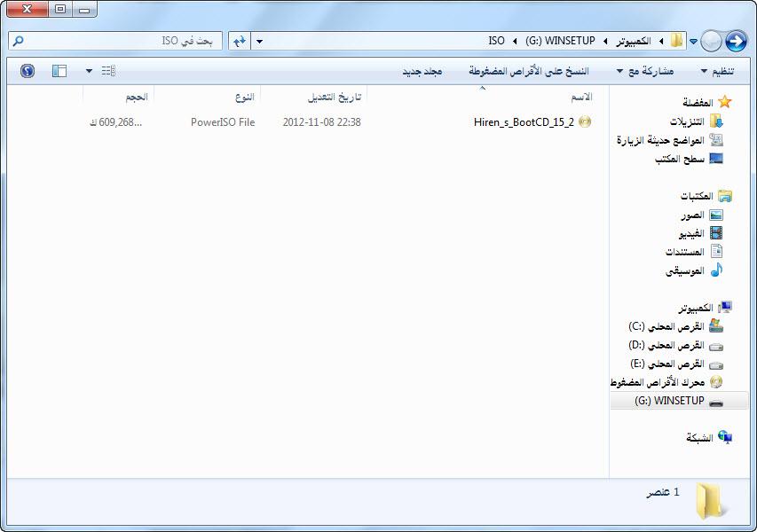757x532 pixels.
Task: Click the blue Back arrow navigation button
Action: pyautogui.click(x=736, y=41)
